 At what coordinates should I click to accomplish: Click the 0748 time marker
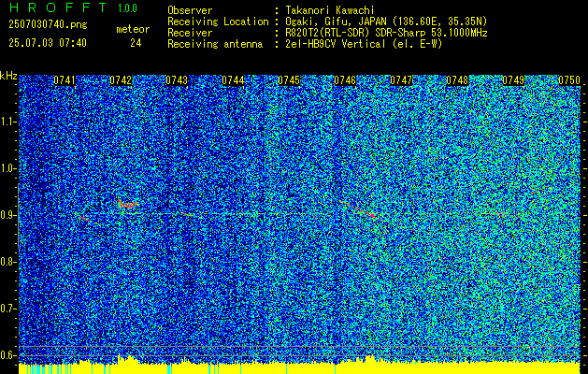click(x=457, y=80)
